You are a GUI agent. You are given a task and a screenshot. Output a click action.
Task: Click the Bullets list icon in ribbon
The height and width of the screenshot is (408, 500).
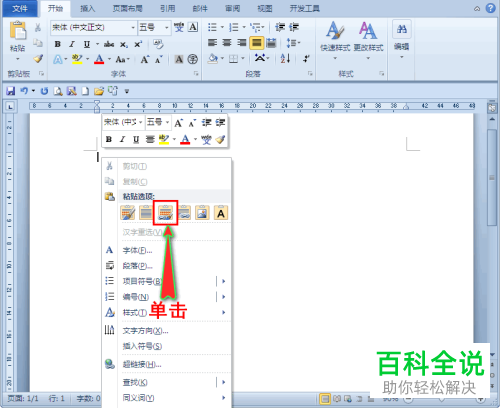[212, 27]
